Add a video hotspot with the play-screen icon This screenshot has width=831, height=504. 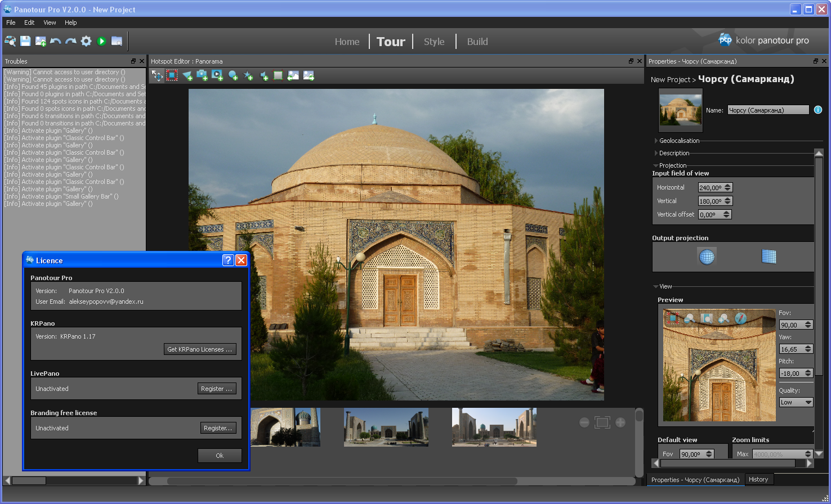217,75
